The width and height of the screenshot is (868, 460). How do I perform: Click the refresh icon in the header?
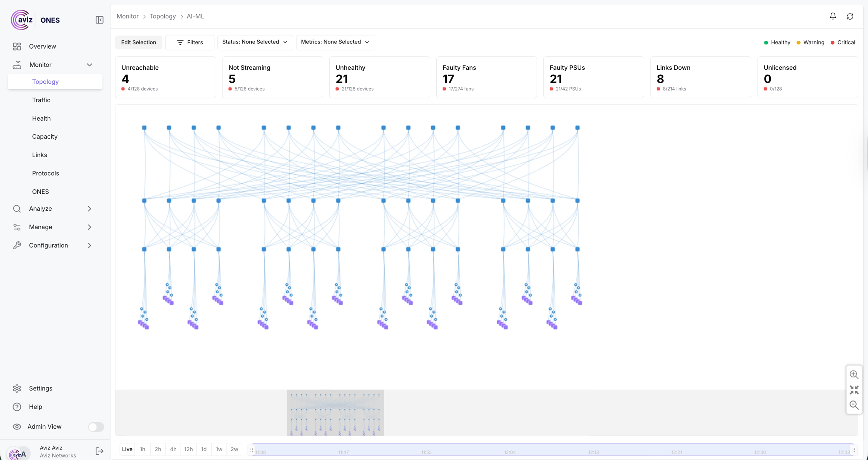(850, 16)
